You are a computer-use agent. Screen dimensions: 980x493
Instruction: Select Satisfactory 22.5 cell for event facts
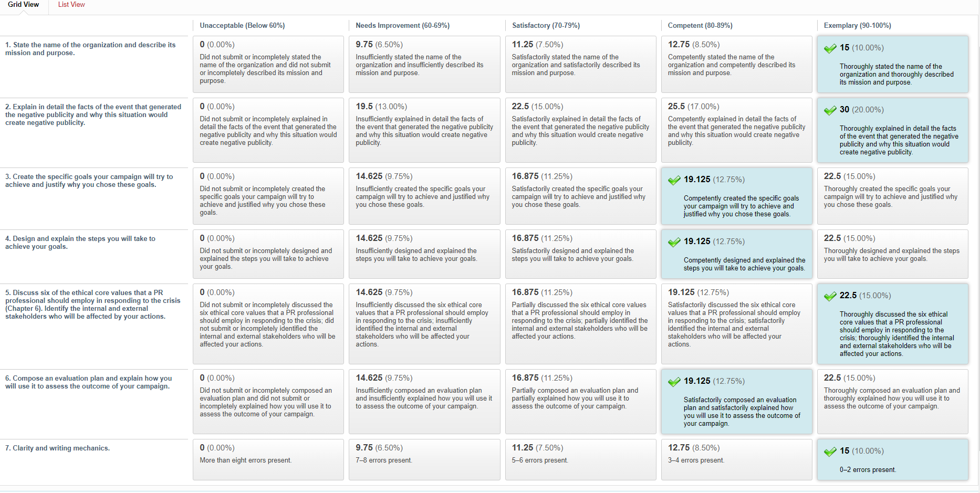[580, 130]
